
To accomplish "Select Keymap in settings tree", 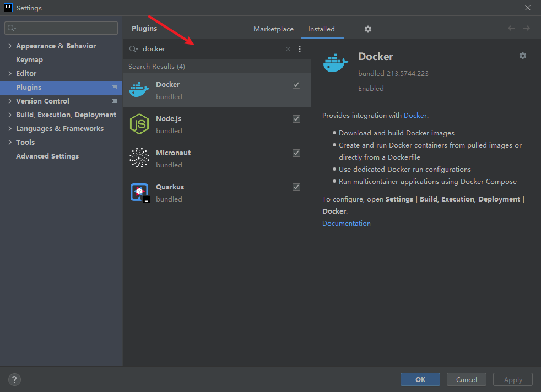I will [x=29, y=59].
